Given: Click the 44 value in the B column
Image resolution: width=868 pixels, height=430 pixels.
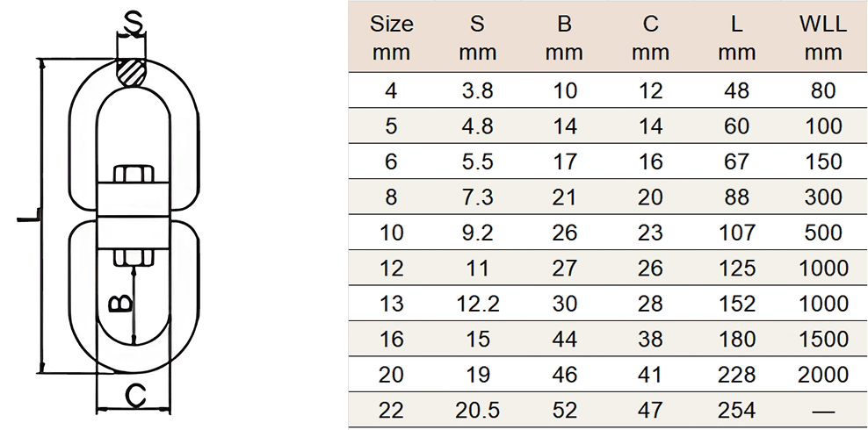Looking at the screenshot, I should click(564, 340).
